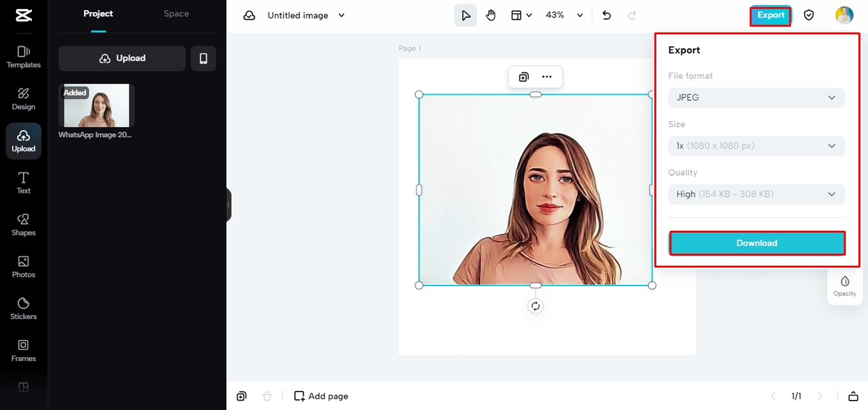This screenshot has width=868, height=410.
Task: Open the user profile avatar
Action: coord(844,15)
